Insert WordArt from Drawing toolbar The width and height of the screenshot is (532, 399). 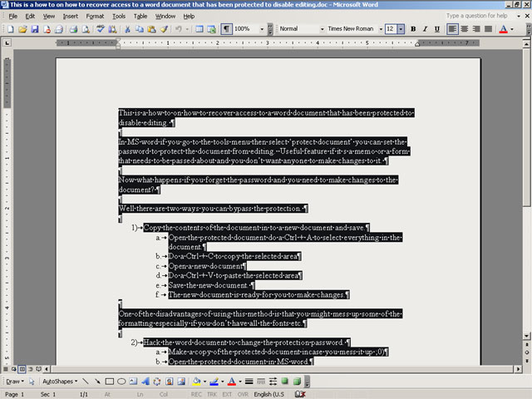pos(145,382)
